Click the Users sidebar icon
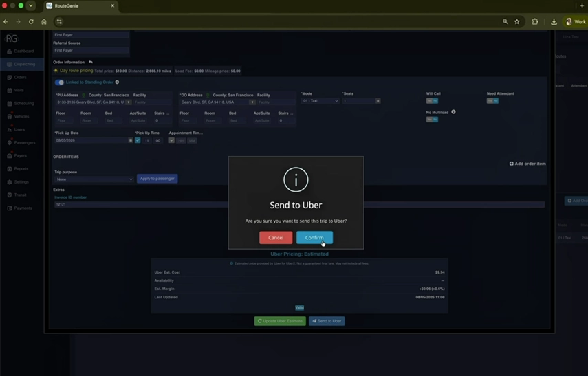Image resolution: width=588 pixels, height=376 pixels. (10, 130)
